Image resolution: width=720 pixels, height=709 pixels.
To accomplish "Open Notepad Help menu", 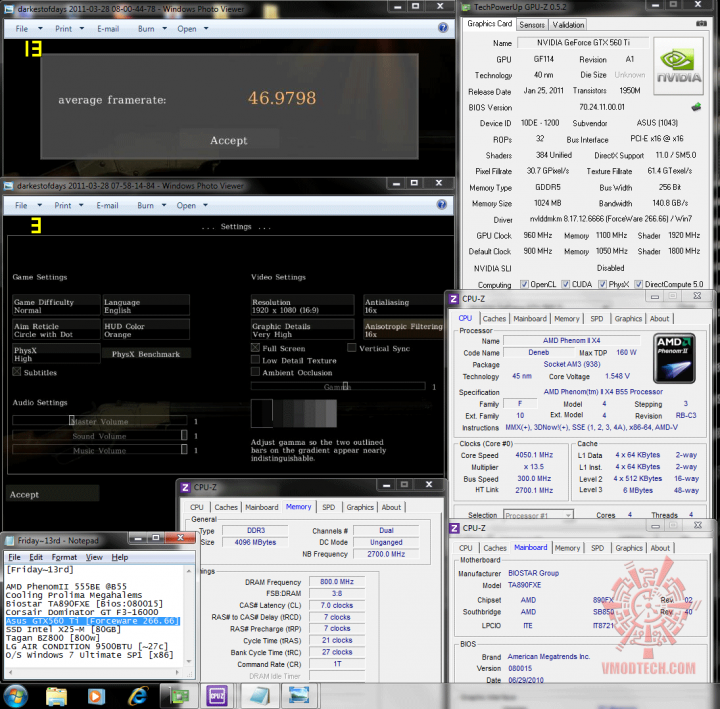I will (x=119, y=557).
